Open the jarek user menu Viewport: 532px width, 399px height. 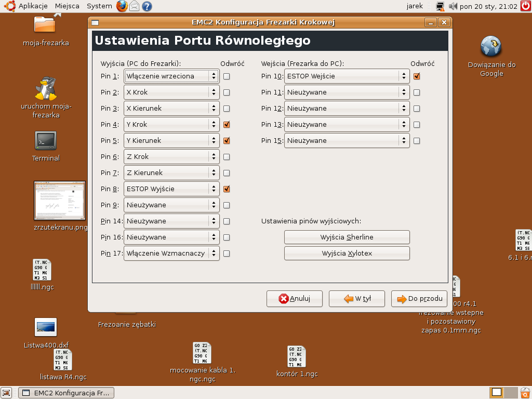tap(415, 6)
